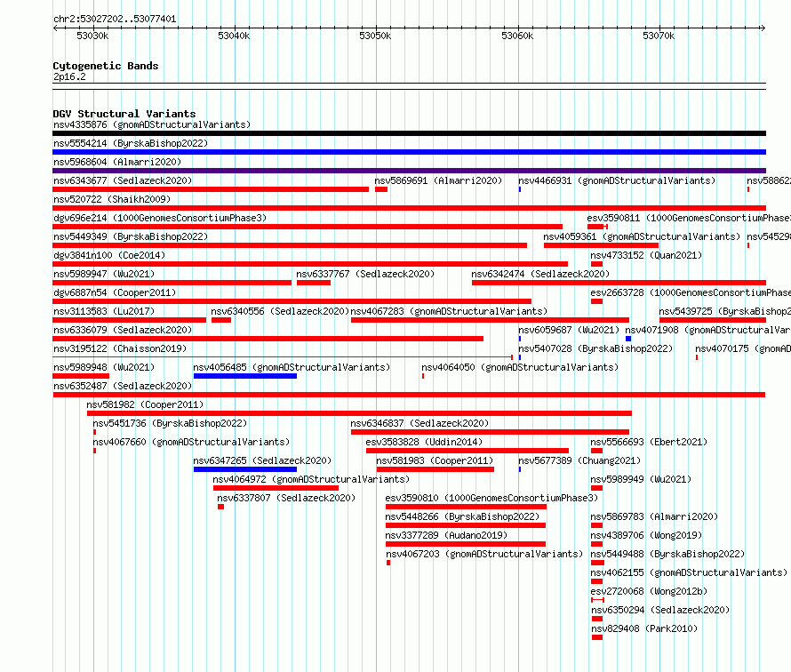Open nsv6342474 Sedlazeck2020 variant
The image size is (791, 672).
tap(540, 274)
